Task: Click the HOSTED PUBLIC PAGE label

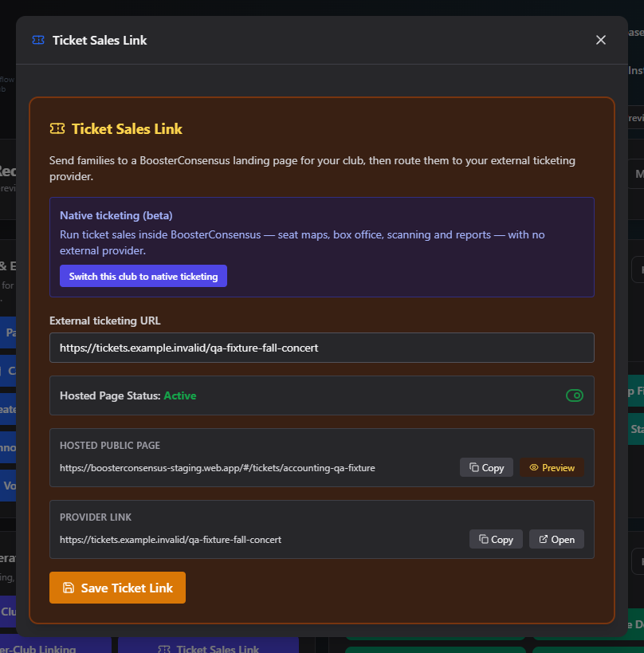Action: point(110,445)
